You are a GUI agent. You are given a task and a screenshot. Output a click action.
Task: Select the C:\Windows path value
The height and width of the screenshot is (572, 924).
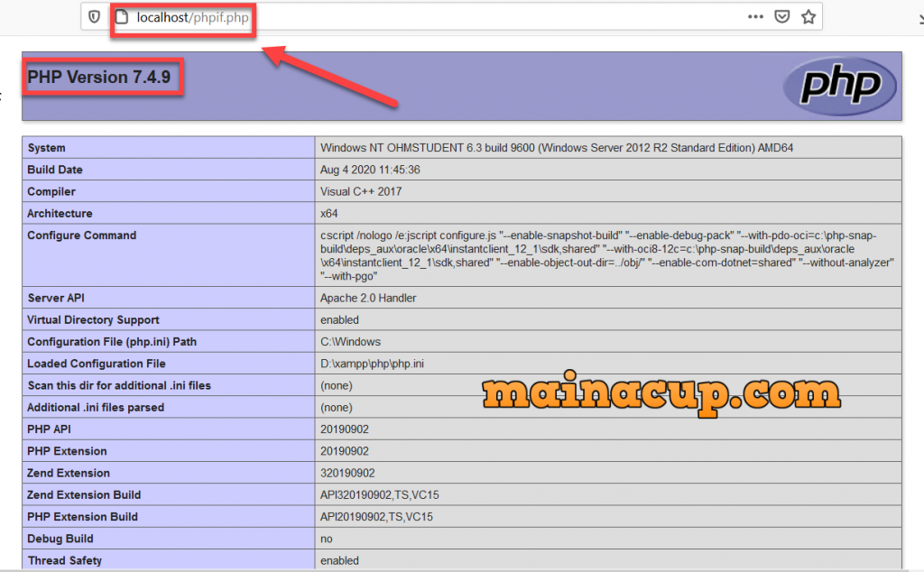tap(350, 342)
